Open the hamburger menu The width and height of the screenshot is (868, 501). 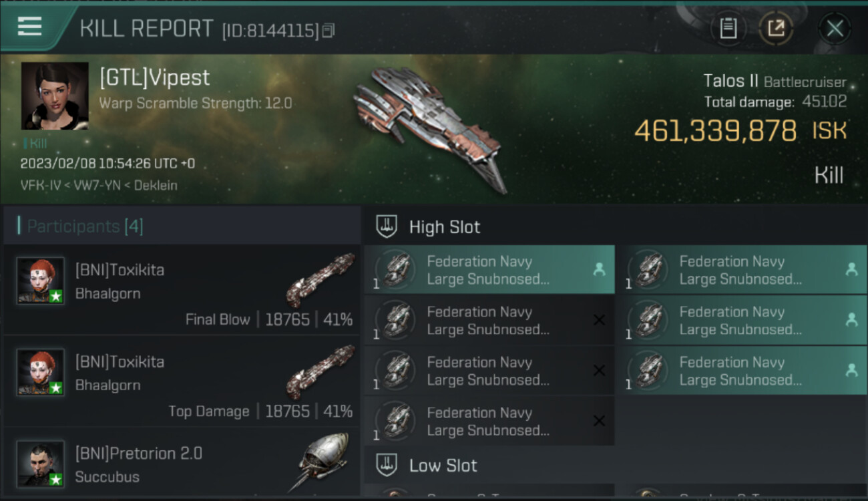click(29, 27)
